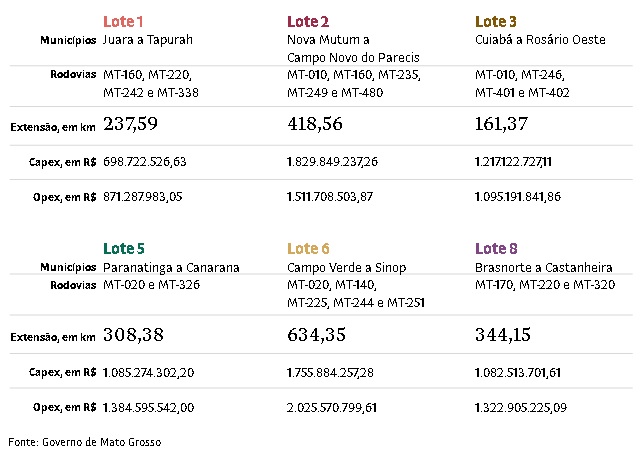Click the text Paranatinga a Canarana
This screenshot has width=641, height=465.
point(171,268)
